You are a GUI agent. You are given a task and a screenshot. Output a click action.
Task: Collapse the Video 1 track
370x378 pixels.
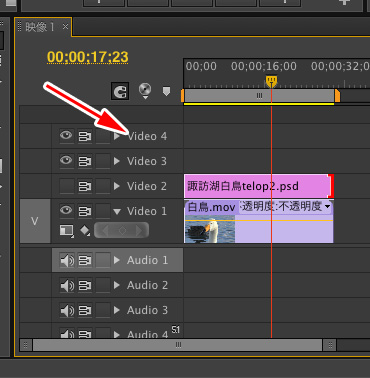[117, 211]
